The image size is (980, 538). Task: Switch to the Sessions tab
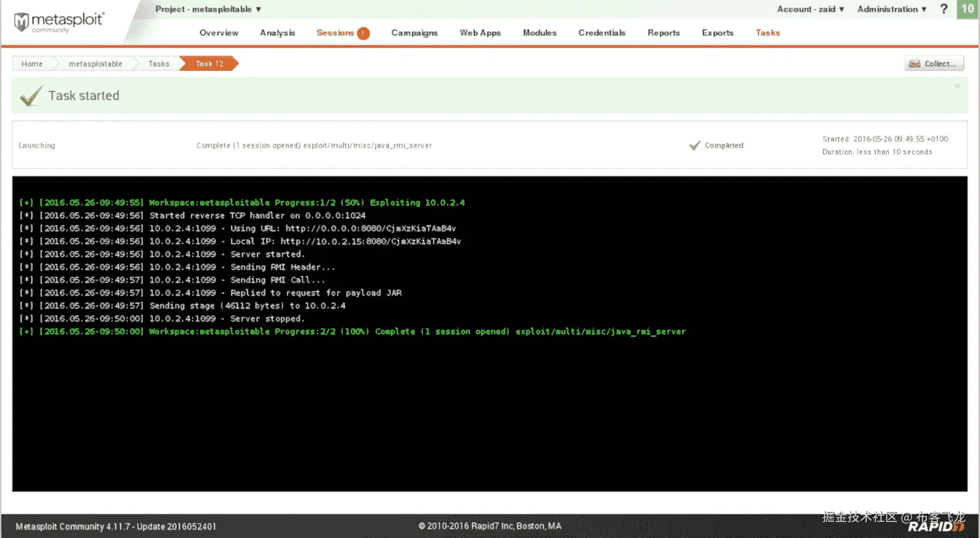click(335, 33)
